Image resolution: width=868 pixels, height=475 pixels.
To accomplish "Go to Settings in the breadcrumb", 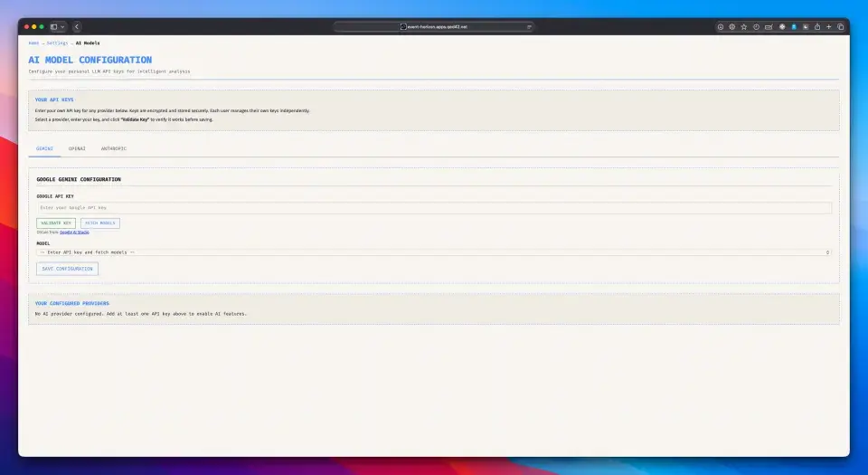I will point(57,43).
